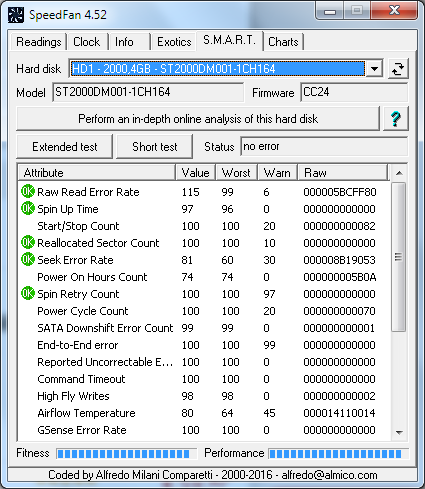The image size is (425, 489).
Task: Click raw value 000000000070
Action: coord(339,311)
